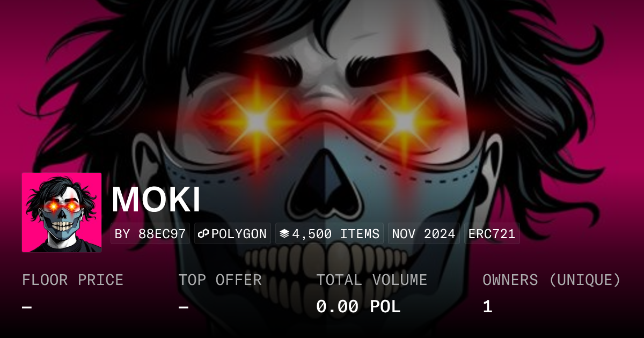This screenshot has height=338, width=644.
Task: Click the OWNERS (UNIQUE) label
Action: pos(552,280)
